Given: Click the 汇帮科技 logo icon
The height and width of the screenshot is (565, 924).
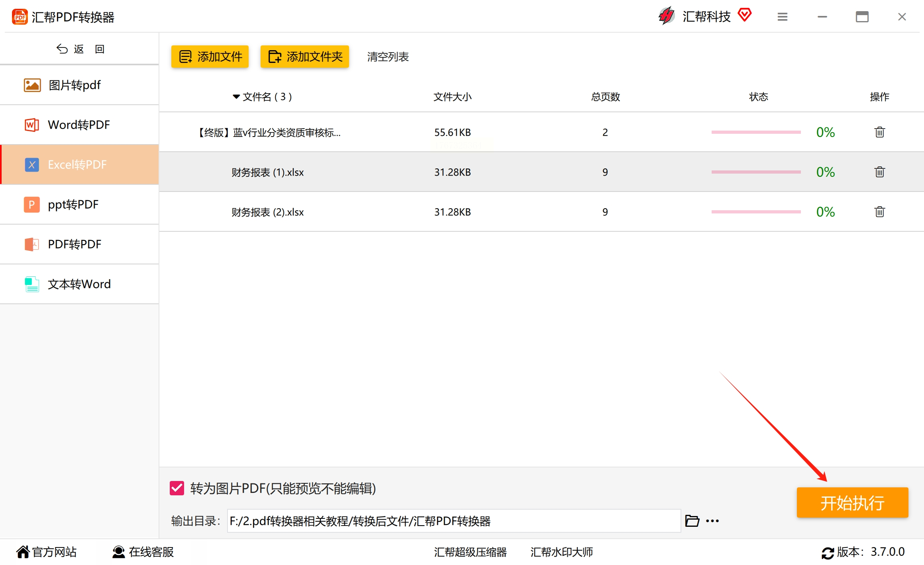Looking at the screenshot, I should pyautogui.click(x=667, y=16).
